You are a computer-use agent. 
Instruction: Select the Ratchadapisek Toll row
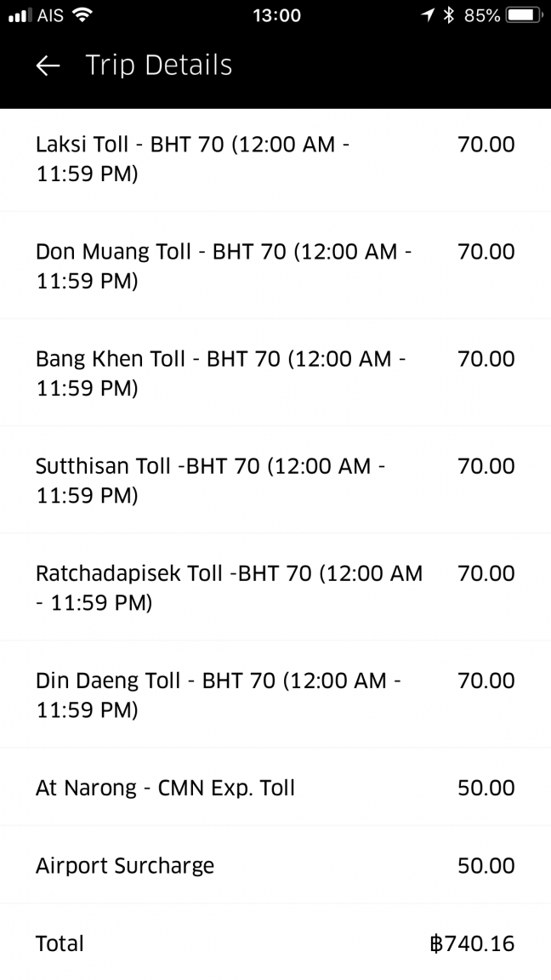tap(275, 587)
